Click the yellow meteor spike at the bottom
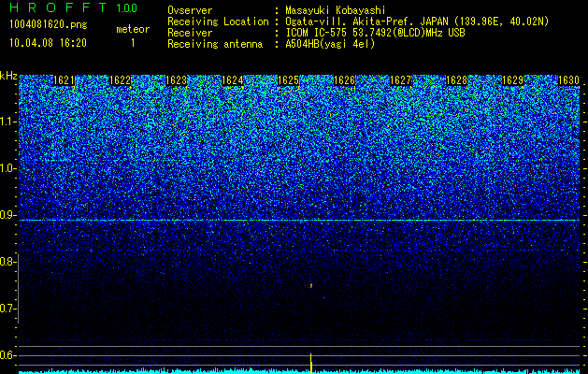This screenshot has height=374, width=588. [311, 363]
